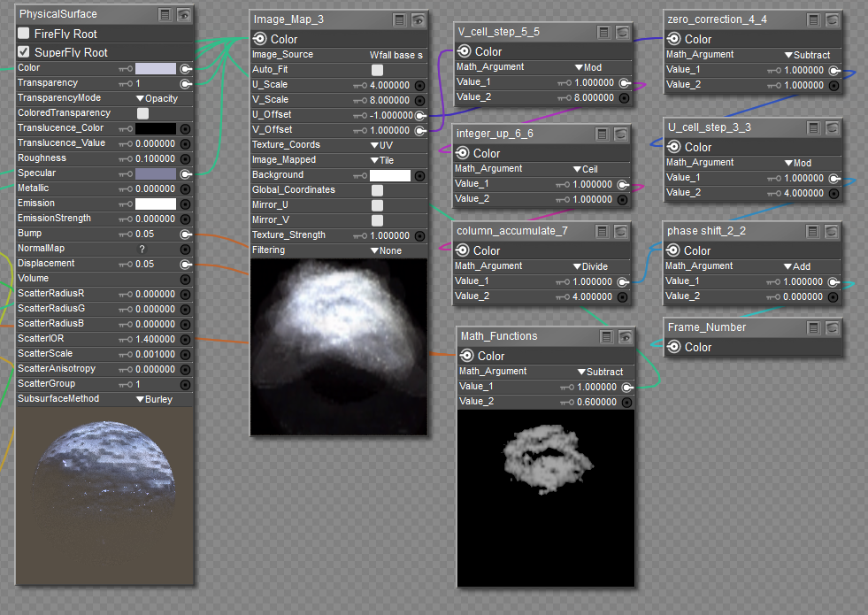Click PhysicalSurface sphere material preview
Screen dimensions: 868x615
tap(104, 496)
